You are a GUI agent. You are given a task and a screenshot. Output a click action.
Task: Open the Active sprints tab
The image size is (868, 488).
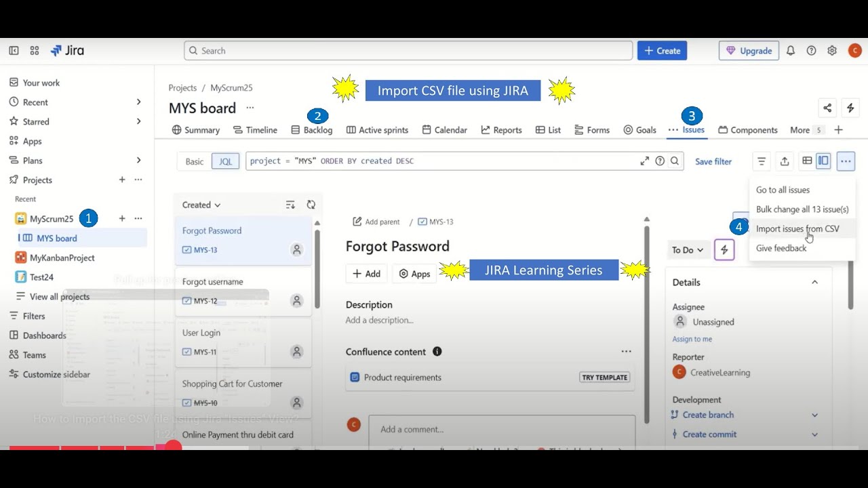point(377,130)
